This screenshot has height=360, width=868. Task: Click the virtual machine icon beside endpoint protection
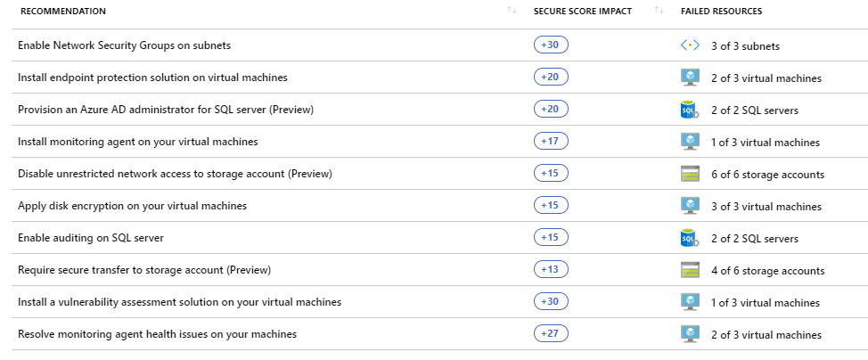[690, 78]
